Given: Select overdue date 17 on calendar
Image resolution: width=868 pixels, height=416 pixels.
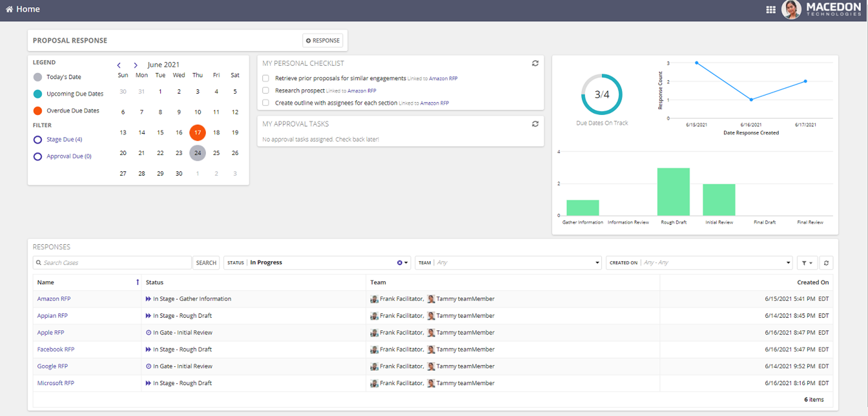Looking at the screenshot, I should 198,132.
